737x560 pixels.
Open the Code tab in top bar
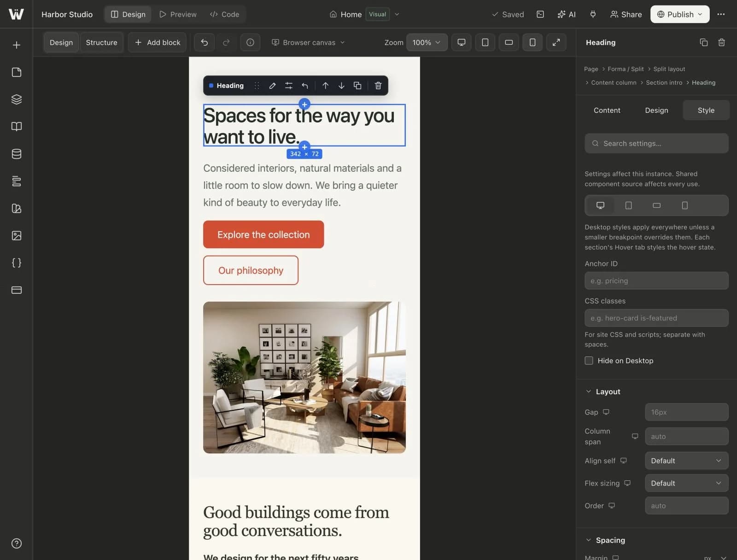click(225, 14)
